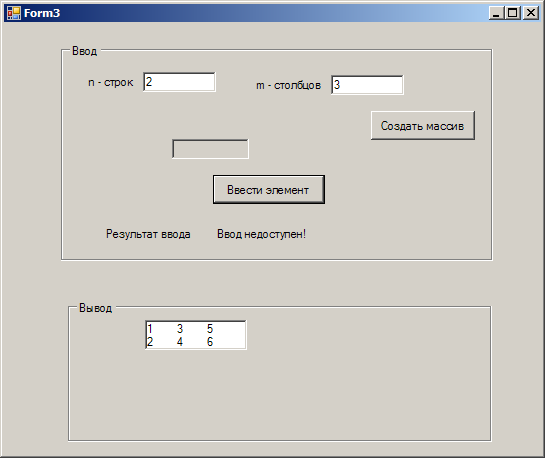The width and height of the screenshot is (545, 458).
Task: Click the 'Ввод недоступен!' status text
Action: [x=261, y=234]
